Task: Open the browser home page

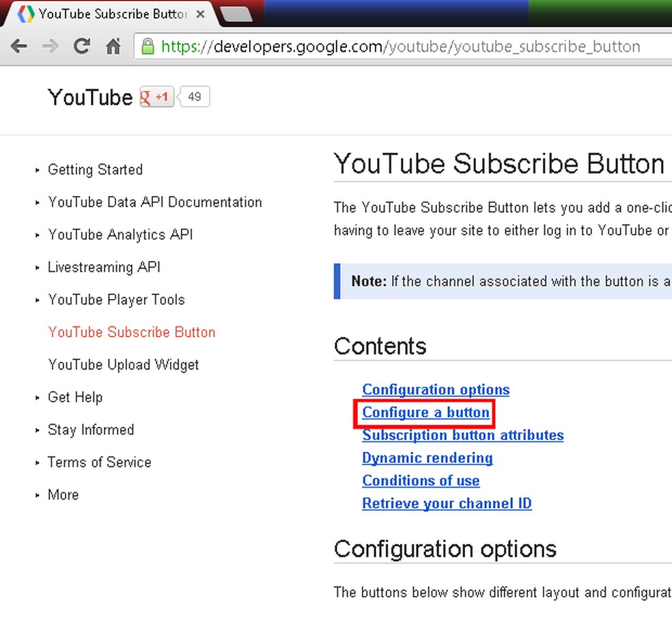Action: (x=113, y=46)
